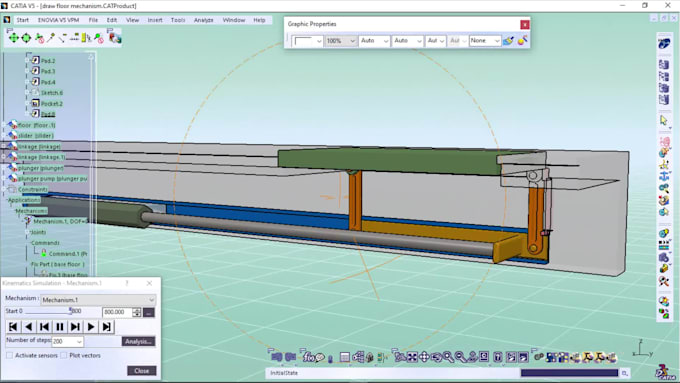
Task: Open the File menu
Action: (93, 20)
